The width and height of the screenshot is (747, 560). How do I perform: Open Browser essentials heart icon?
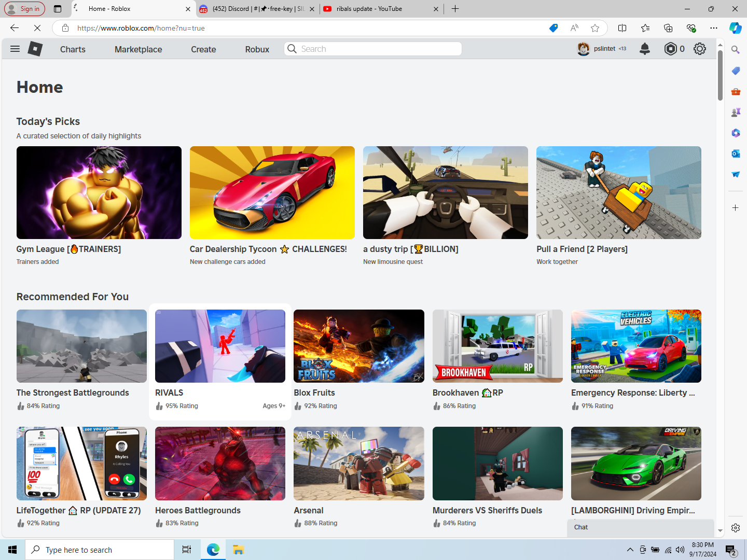(691, 28)
